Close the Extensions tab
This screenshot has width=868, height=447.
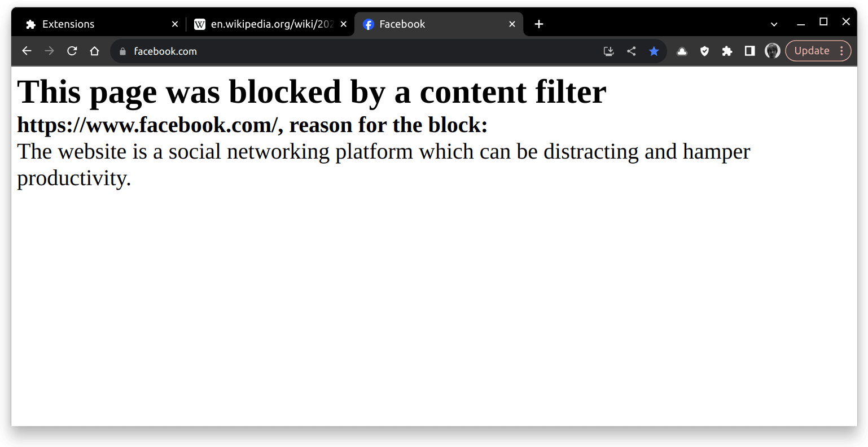(174, 24)
